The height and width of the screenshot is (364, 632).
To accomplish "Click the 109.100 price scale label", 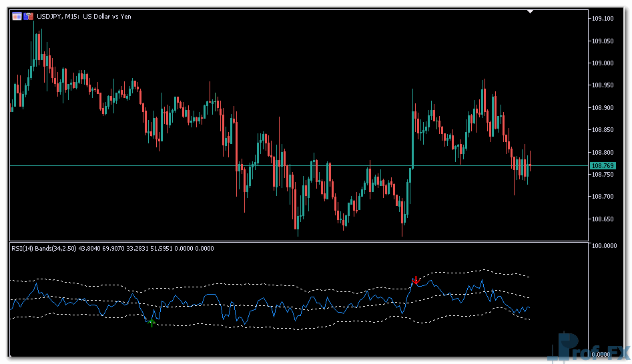I will [603, 19].
